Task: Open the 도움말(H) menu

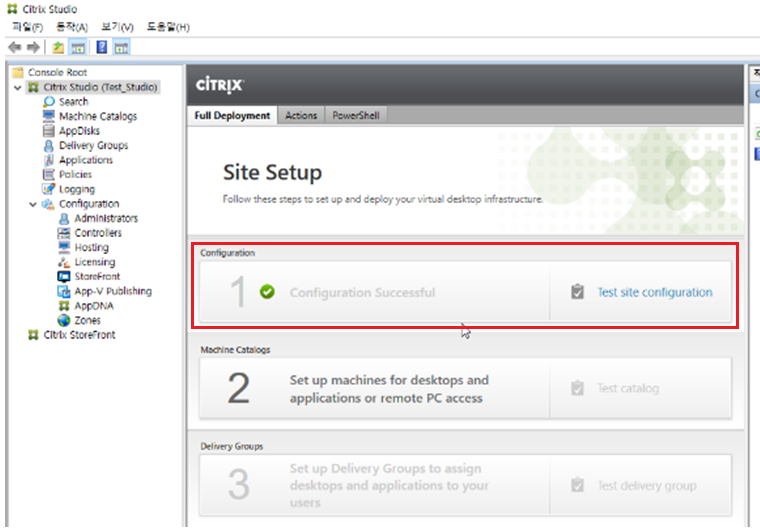Action: (x=168, y=27)
